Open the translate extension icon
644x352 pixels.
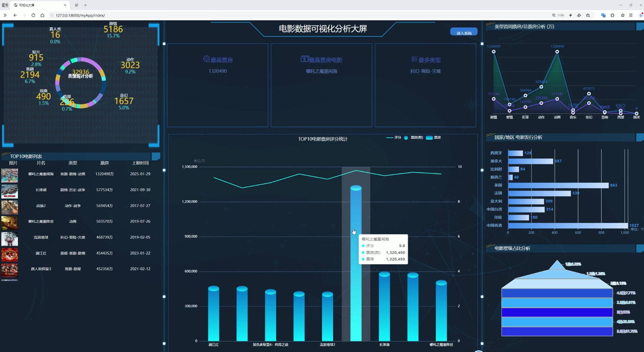pos(603,15)
